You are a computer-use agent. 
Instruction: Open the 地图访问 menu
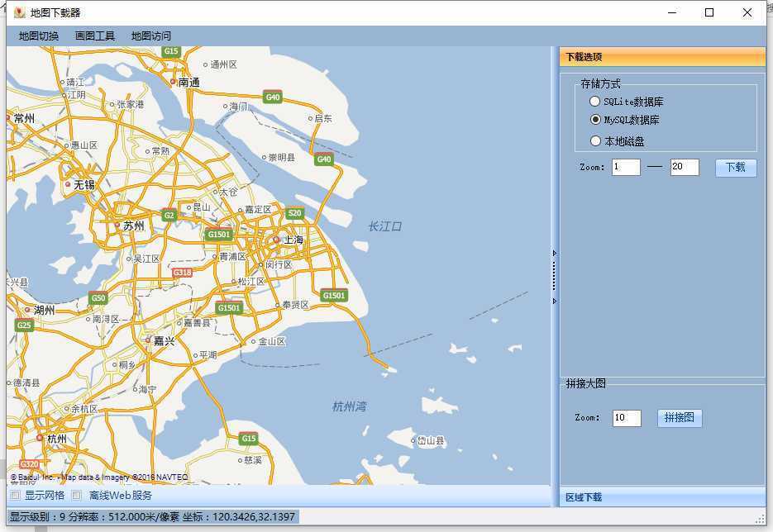point(151,36)
